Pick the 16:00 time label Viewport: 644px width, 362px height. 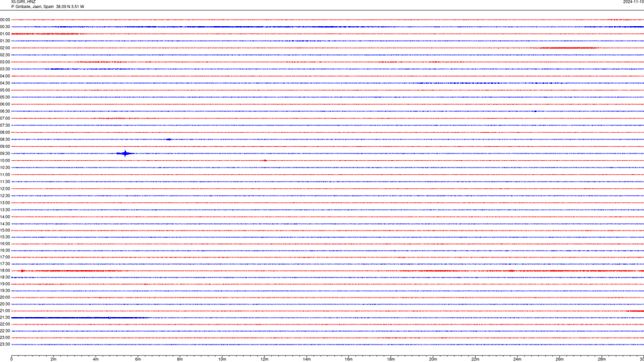(x=5, y=244)
